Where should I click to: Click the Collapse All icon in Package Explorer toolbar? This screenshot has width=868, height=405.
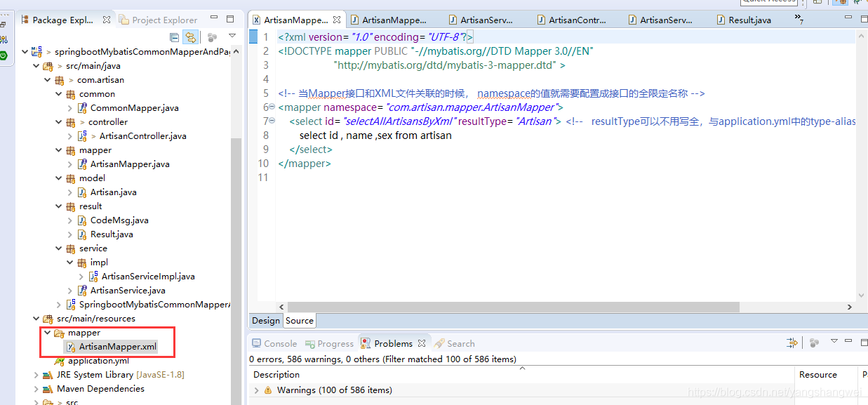(173, 36)
